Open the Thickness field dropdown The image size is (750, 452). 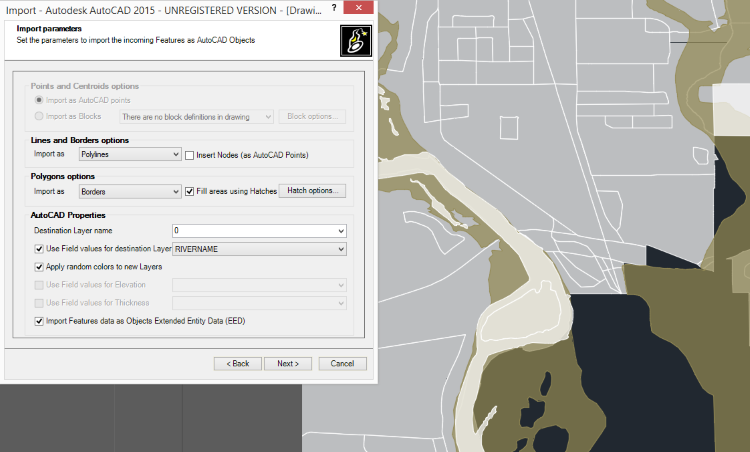[x=259, y=303]
